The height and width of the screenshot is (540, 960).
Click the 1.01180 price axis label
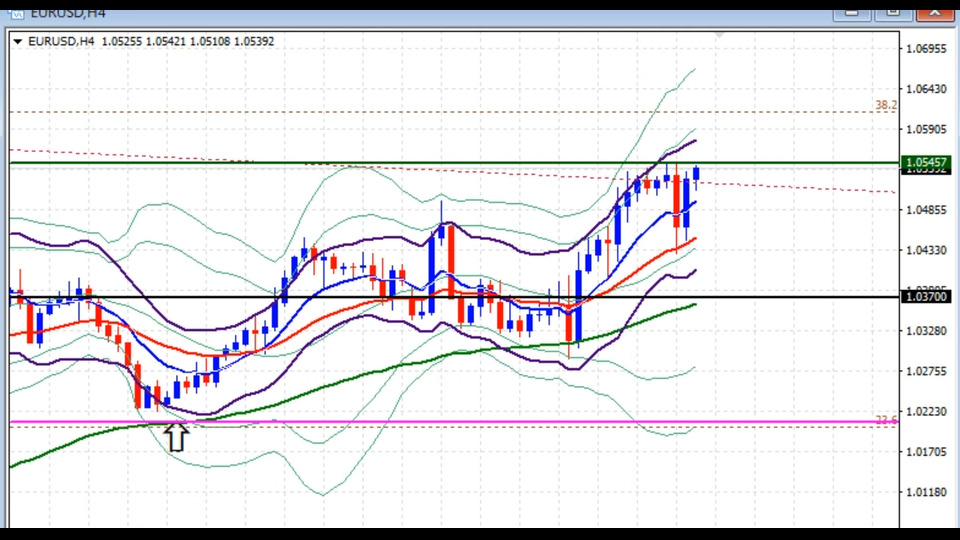[926, 493]
